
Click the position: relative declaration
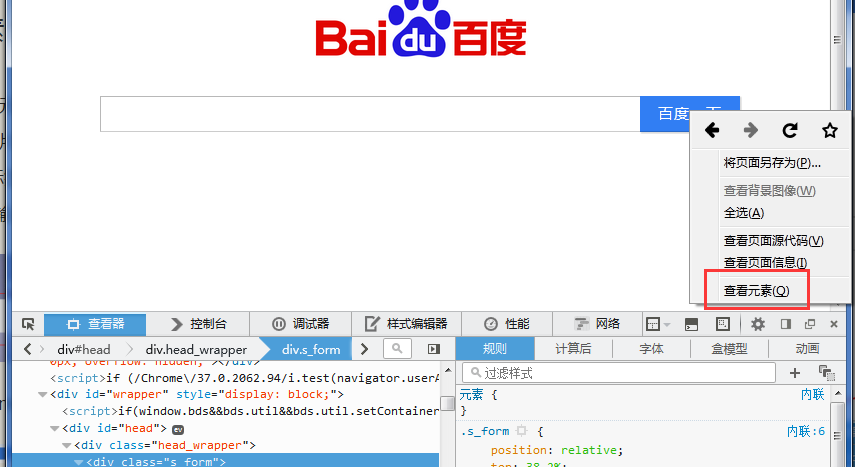coord(557,450)
